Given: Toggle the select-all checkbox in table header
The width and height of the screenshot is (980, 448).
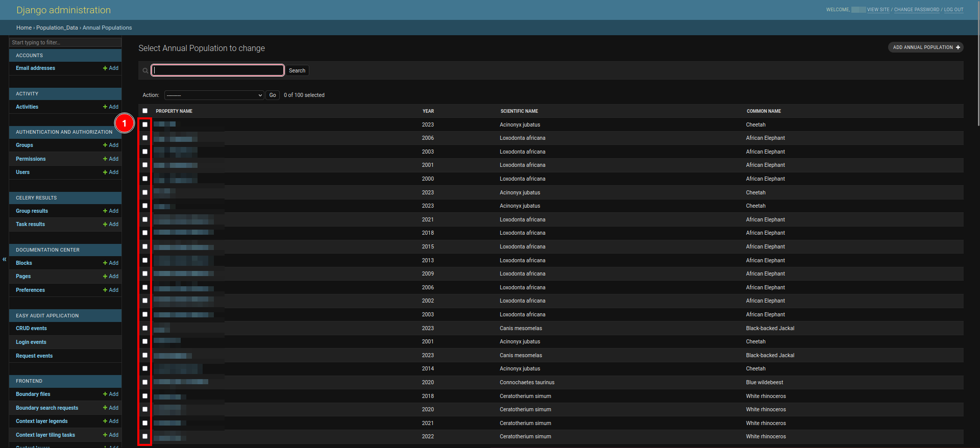Looking at the screenshot, I should 145,111.
